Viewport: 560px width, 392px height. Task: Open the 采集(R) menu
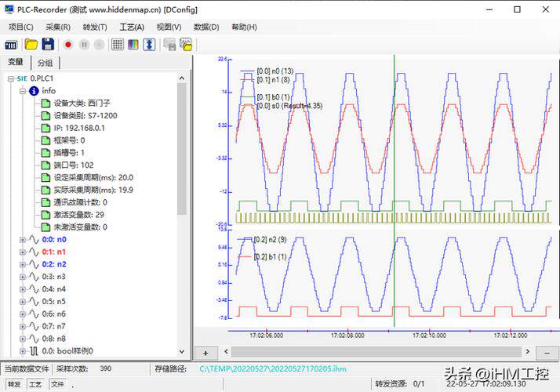(x=58, y=27)
